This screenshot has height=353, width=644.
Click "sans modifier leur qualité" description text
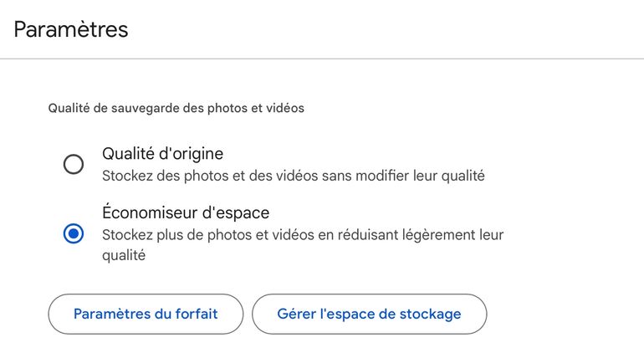(x=403, y=176)
